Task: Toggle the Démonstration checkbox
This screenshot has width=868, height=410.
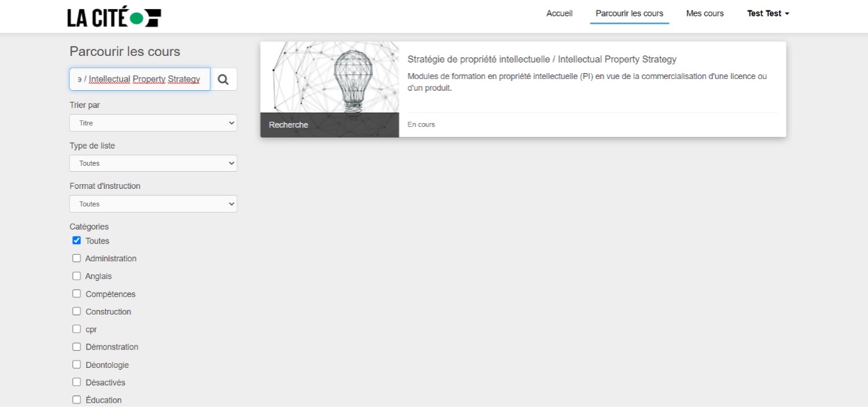Action: click(76, 347)
